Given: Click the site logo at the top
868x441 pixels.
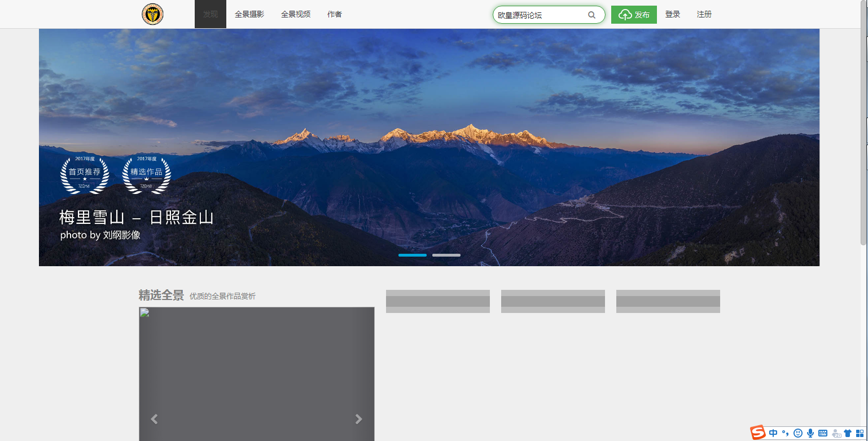Looking at the screenshot, I should (x=151, y=14).
